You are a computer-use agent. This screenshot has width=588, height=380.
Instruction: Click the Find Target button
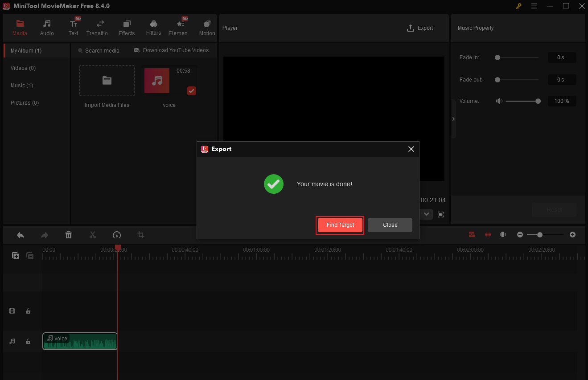[340, 225]
